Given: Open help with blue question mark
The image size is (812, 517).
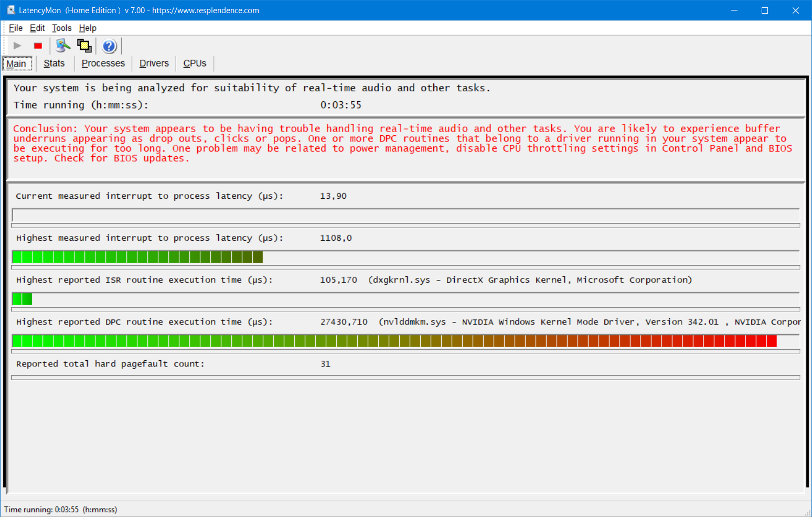Looking at the screenshot, I should pyautogui.click(x=109, y=47).
